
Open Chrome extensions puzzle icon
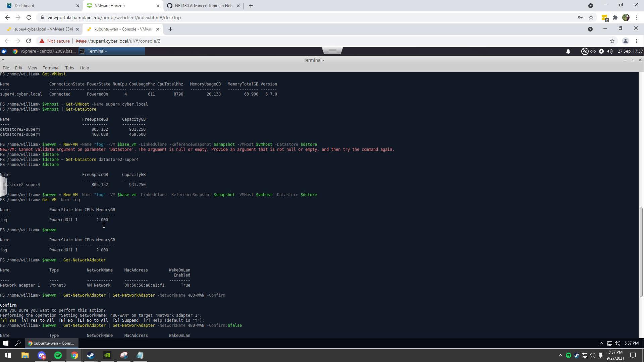point(615,17)
